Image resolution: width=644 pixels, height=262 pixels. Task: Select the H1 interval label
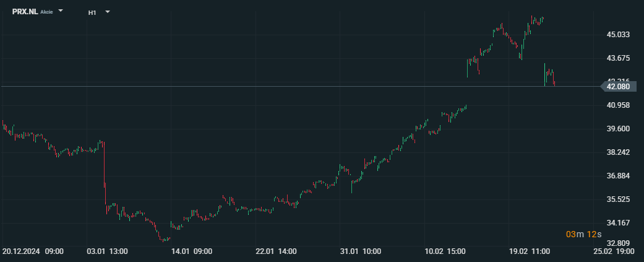[92, 12]
